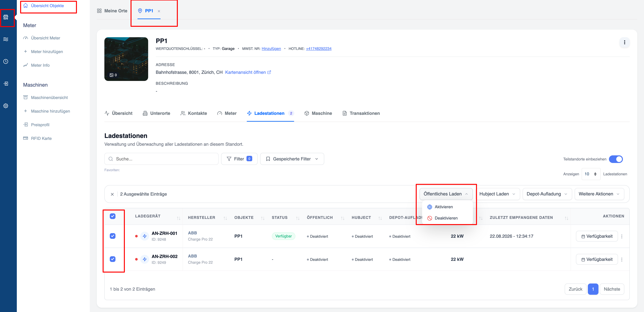Open row actions menu for AN-ZRH-002
The width and height of the screenshot is (644, 312).
[622, 259]
